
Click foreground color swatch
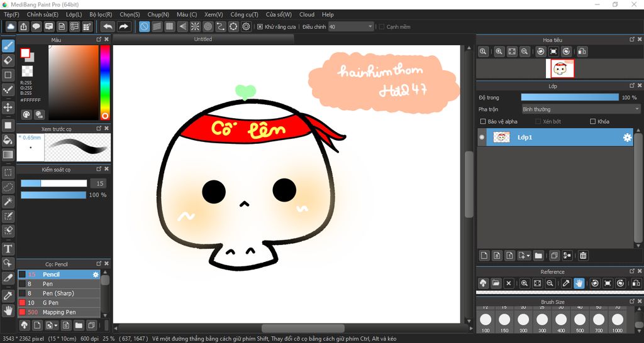[25, 53]
